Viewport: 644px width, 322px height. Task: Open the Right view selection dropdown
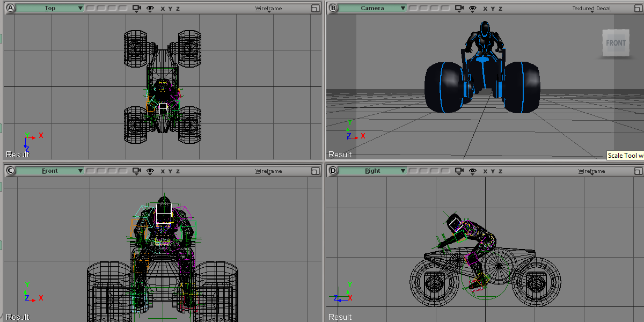tap(373, 171)
